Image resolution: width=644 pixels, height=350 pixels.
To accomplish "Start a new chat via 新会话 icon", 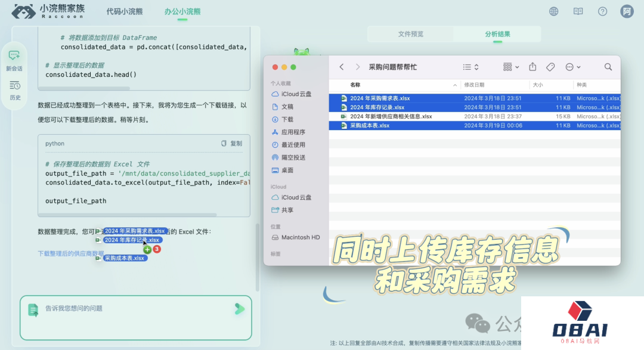I will (14, 59).
